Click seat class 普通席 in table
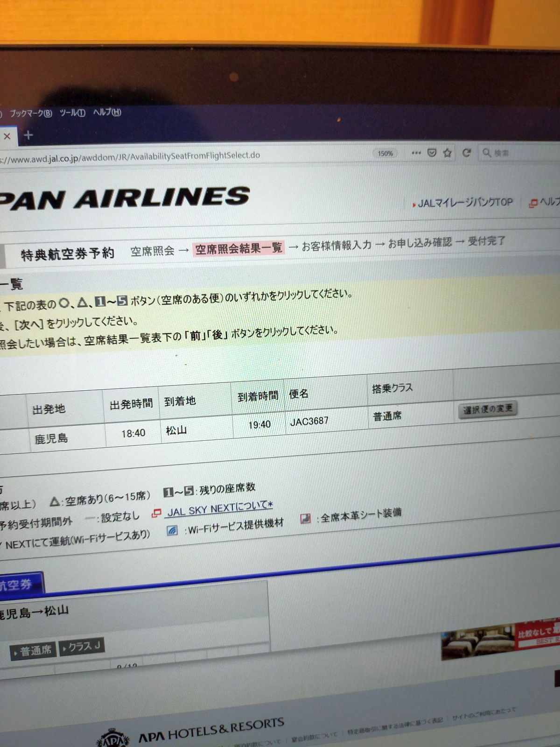Viewport: 560px width, 747px height. (387, 416)
